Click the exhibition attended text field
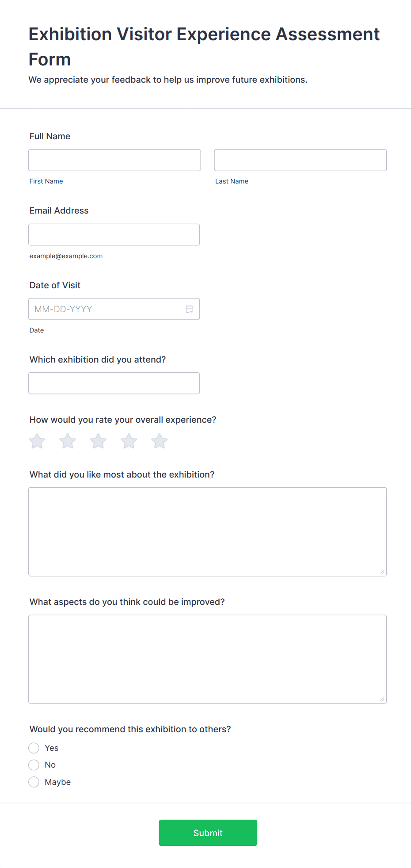The width and height of the screenshot is (411, 868). 114,383
